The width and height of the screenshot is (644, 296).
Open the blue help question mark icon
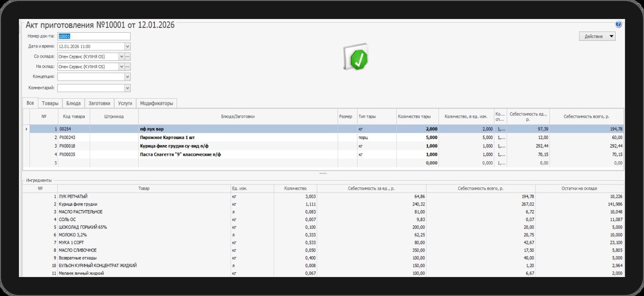[618, 24]
